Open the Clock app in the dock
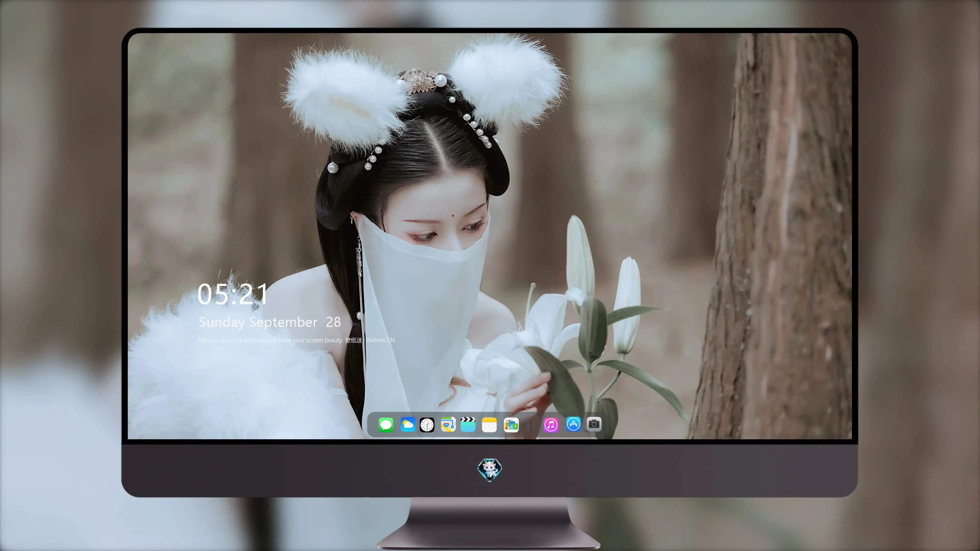The image size is (980, 551). click(427, 425)
